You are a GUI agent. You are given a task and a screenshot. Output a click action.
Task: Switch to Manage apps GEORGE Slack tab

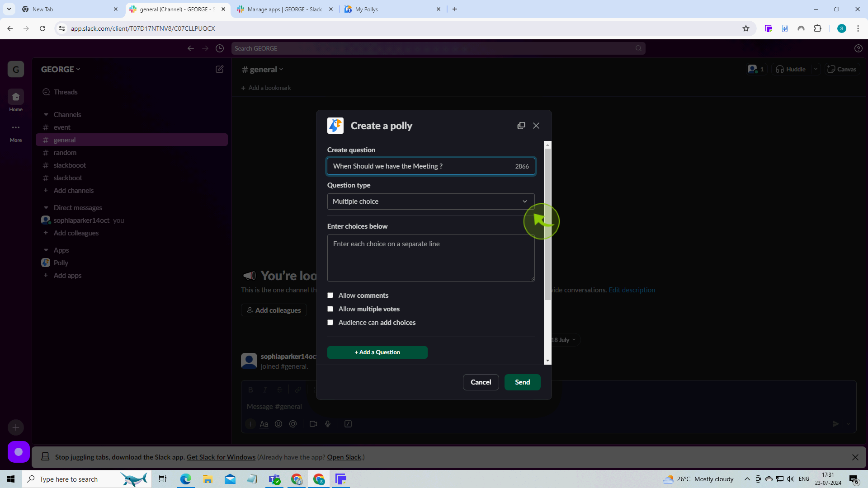(285, 9)
